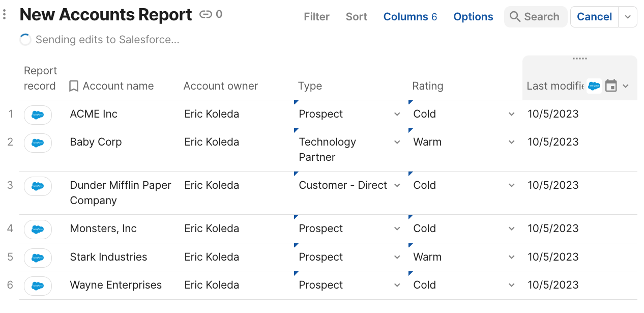The height and width of the screenshot is (313, 644).
Task: Open the Salesforce record for Baby Corp
Action: click(x=38, y=143)
